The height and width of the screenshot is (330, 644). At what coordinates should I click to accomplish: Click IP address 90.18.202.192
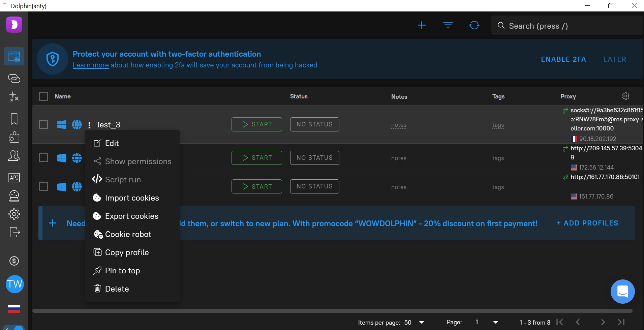click(x=598, y=139)
